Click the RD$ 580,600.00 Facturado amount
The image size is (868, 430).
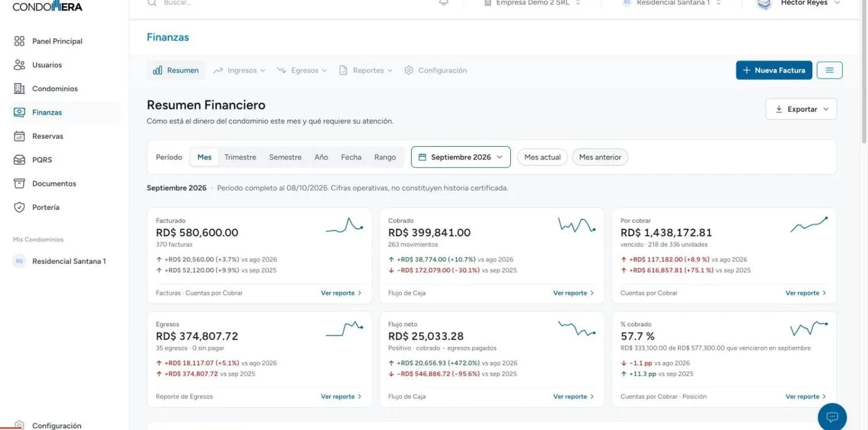197,233
